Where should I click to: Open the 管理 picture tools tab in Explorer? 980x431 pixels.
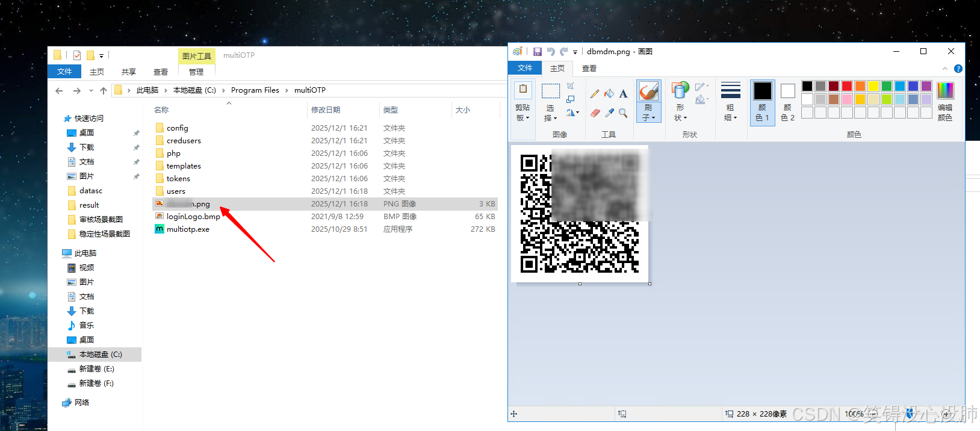tap(196, 72)
